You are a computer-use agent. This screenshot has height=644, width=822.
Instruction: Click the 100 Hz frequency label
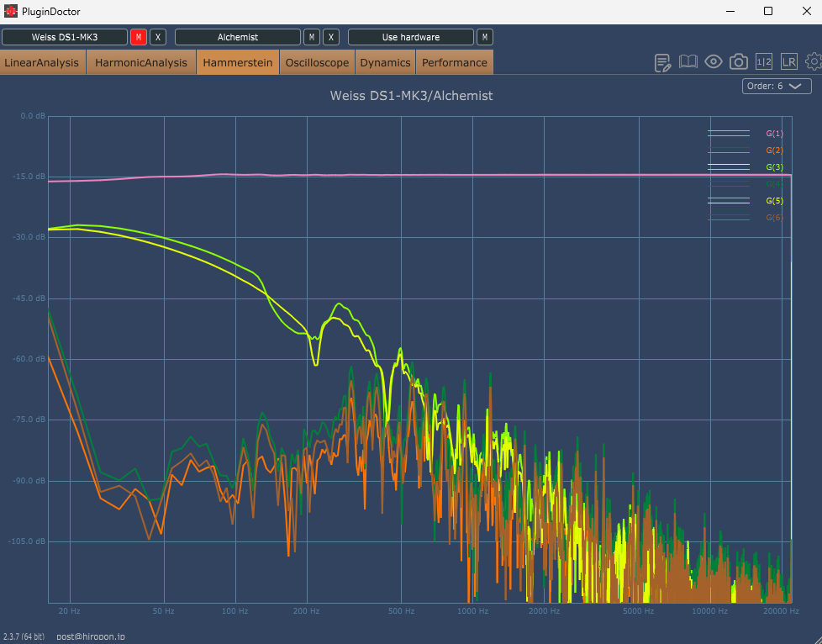coord(234,611)
